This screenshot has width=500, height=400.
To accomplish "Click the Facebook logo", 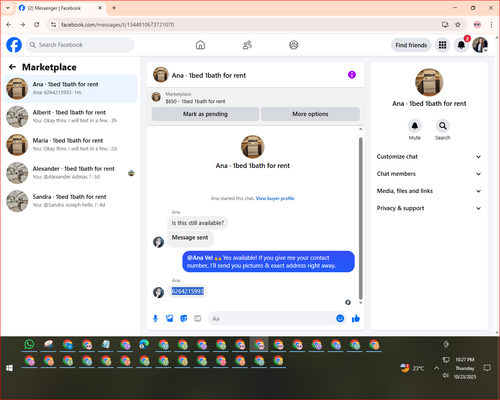I will tap(14, 45).
